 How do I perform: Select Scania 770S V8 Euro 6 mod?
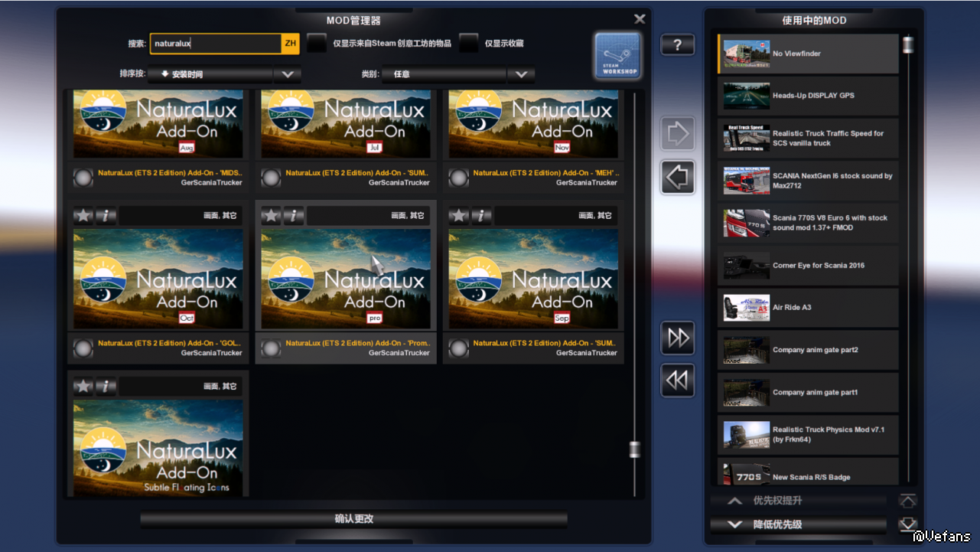click(809, 223)
